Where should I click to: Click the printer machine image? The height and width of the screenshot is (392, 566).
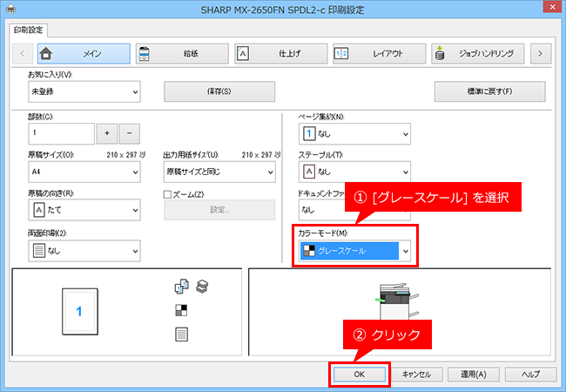pos(396,301)
